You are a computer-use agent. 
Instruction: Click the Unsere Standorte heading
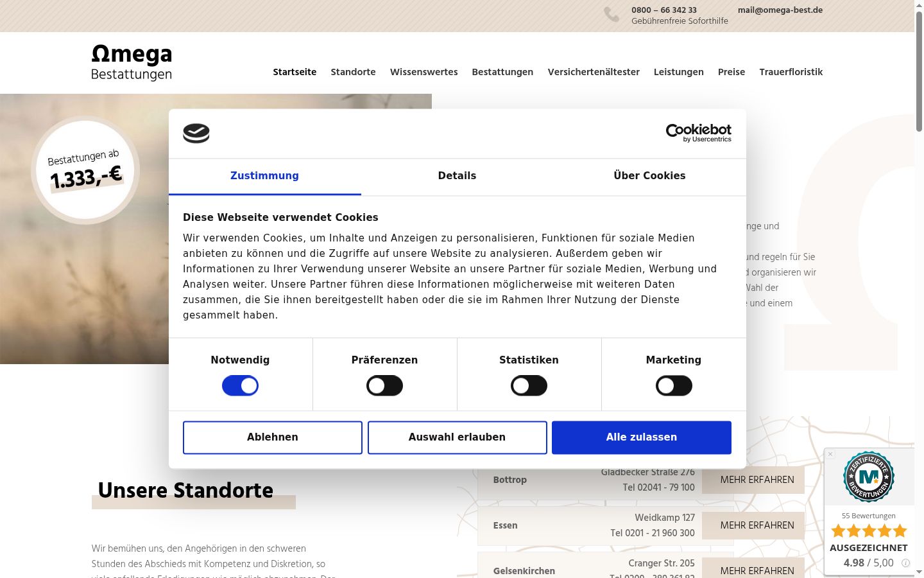click(185, 491)
